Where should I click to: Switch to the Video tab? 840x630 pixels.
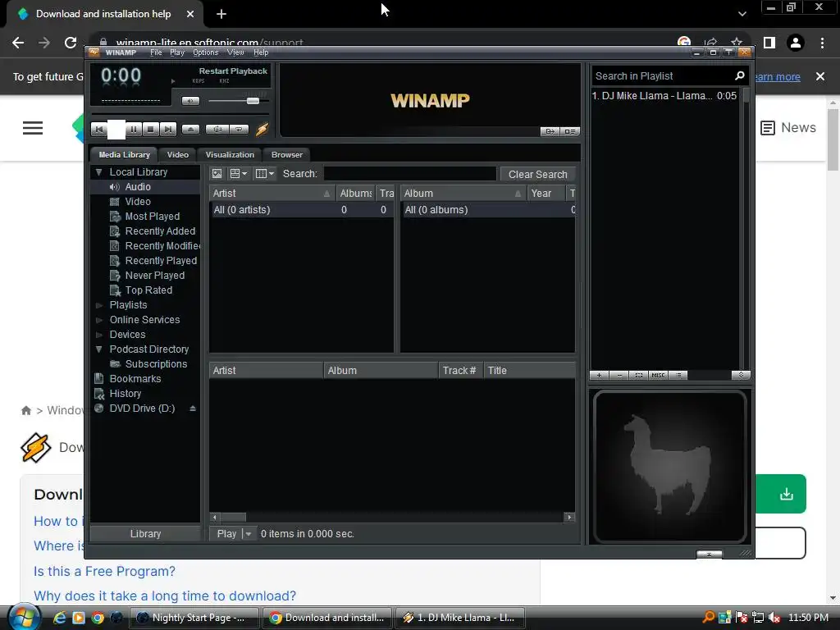(177, 155)
